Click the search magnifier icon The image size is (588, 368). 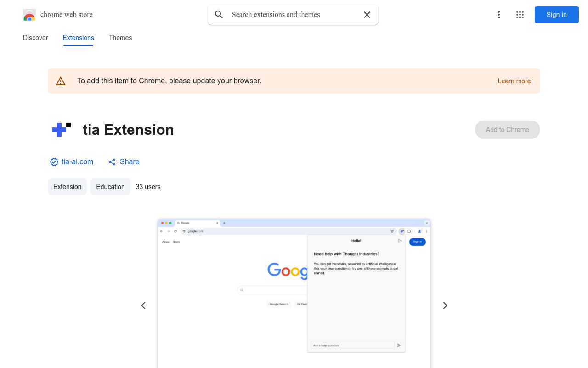tap(219, 15)
